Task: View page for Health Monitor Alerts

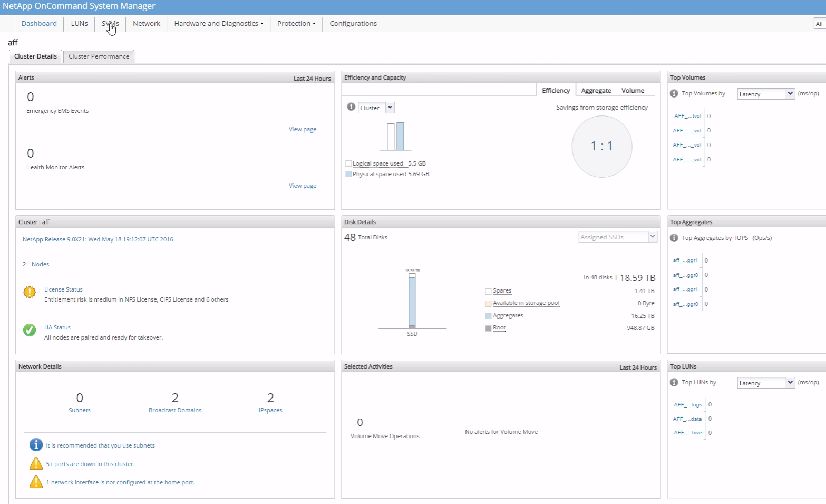Action: coord(303,186)
